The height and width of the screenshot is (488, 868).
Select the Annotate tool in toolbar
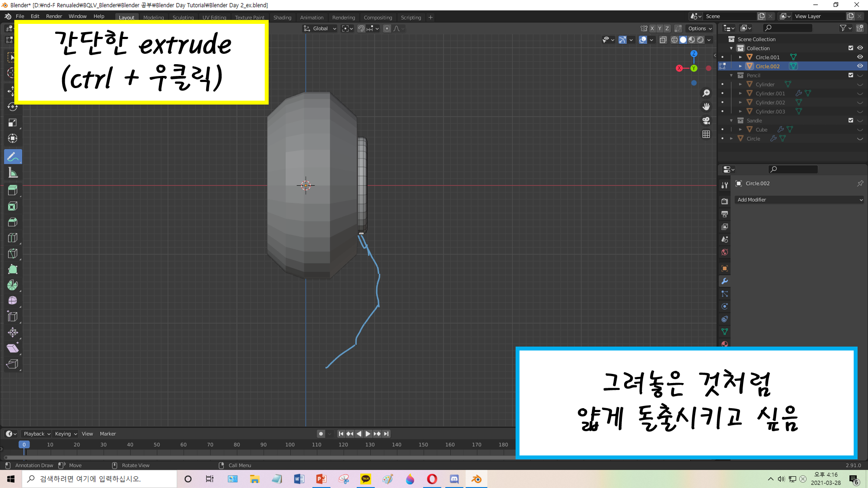tap(13, 157)
